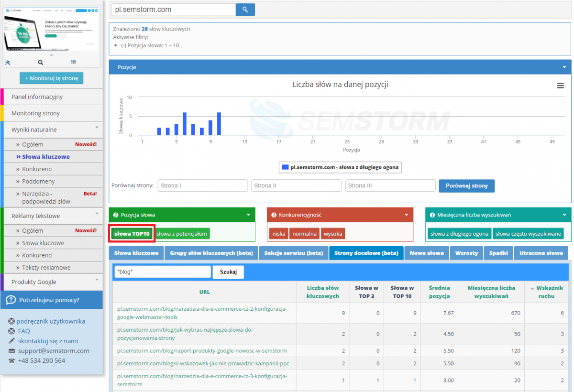574x392 pixels.
Task: Open the site preview thumbnail
Action: (52, 29)
